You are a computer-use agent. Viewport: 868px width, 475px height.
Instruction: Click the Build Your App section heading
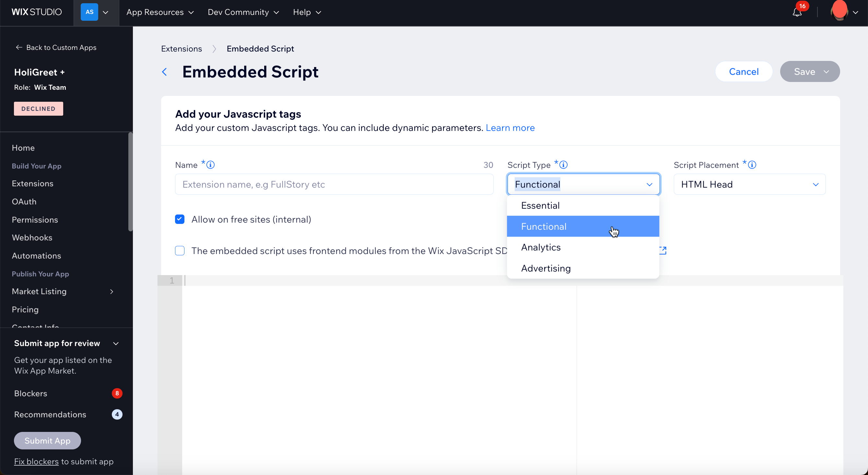36,166
